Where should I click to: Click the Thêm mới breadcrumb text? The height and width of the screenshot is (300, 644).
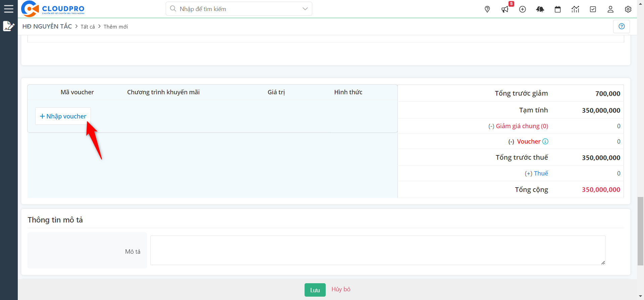(x=116, y=27)
